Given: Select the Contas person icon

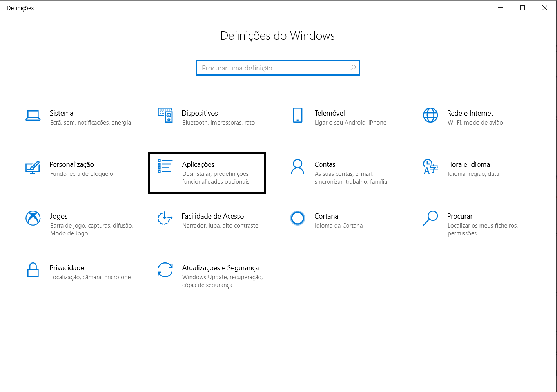Looking at the screenshot, I should [x=298, y=166].
